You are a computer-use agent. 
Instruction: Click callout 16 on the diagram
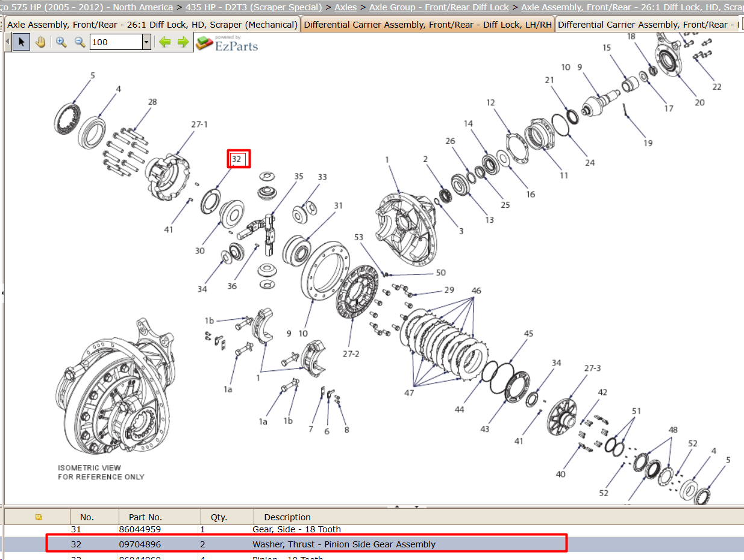tap(530, 194)
